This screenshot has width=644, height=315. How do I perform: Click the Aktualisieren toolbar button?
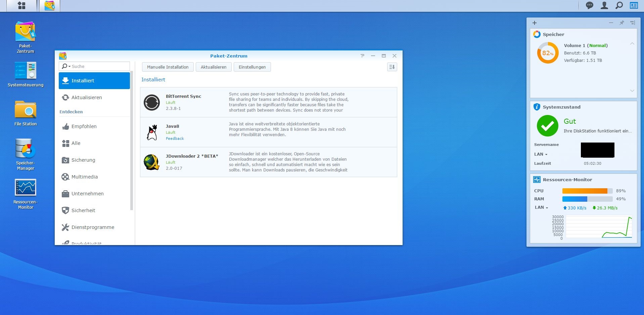coord(214,67)
